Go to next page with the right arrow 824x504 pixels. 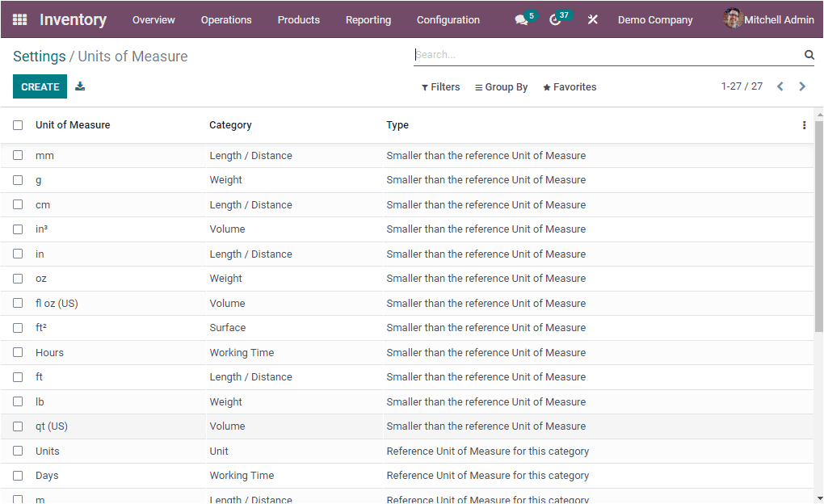802,86
